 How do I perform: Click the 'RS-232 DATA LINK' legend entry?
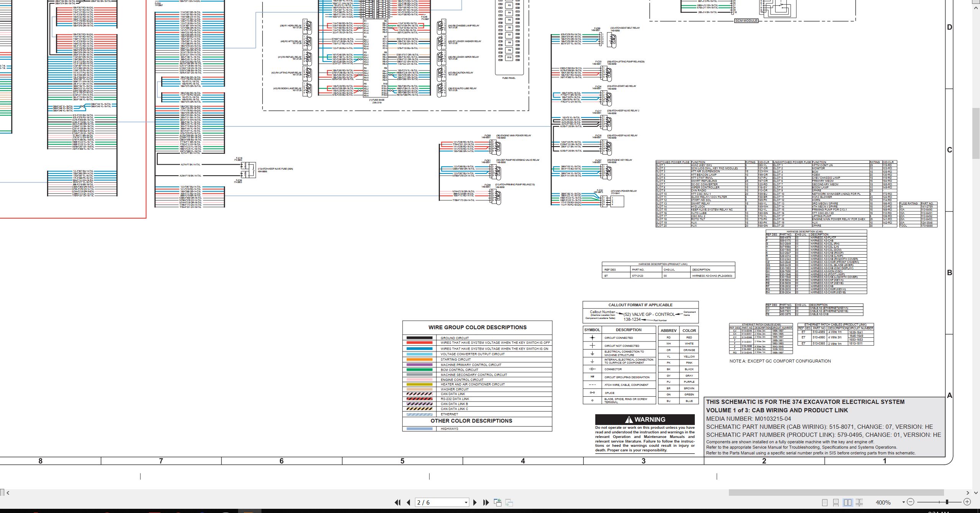coord(455,399)
